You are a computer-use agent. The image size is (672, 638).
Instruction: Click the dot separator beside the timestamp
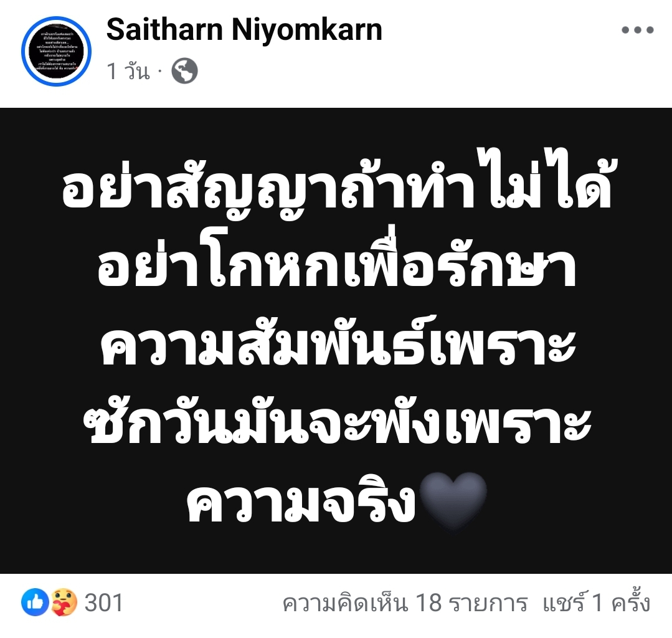(x=161, y=71)
